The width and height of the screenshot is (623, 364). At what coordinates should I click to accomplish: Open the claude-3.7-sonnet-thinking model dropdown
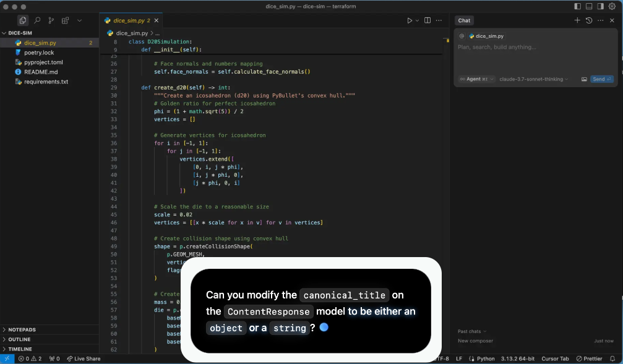(x=534, y=79)
